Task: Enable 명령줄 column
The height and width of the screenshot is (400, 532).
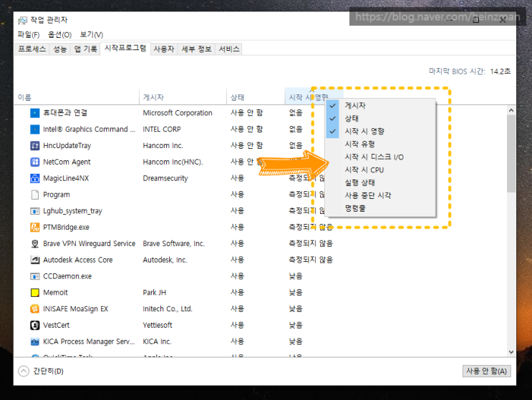Action: click(380, 208)
